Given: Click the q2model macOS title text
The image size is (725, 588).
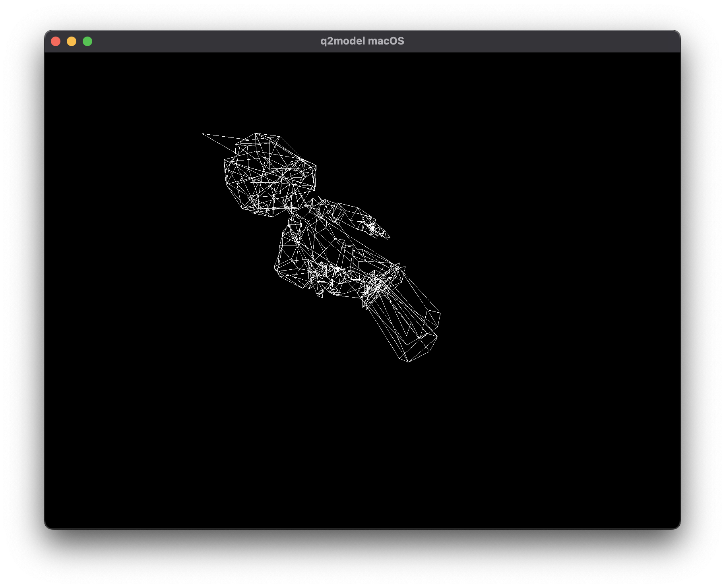Looking at the screenshot, I should 362,41.
